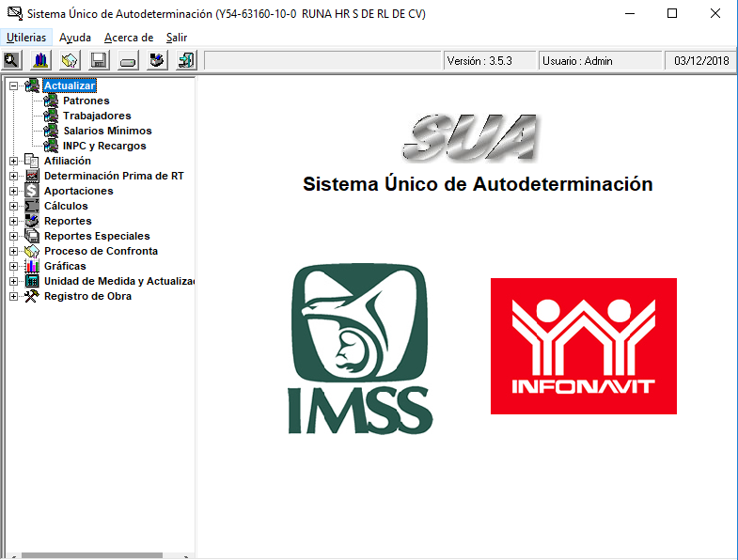Click the 03/12/2018 date field

(700, 61)
